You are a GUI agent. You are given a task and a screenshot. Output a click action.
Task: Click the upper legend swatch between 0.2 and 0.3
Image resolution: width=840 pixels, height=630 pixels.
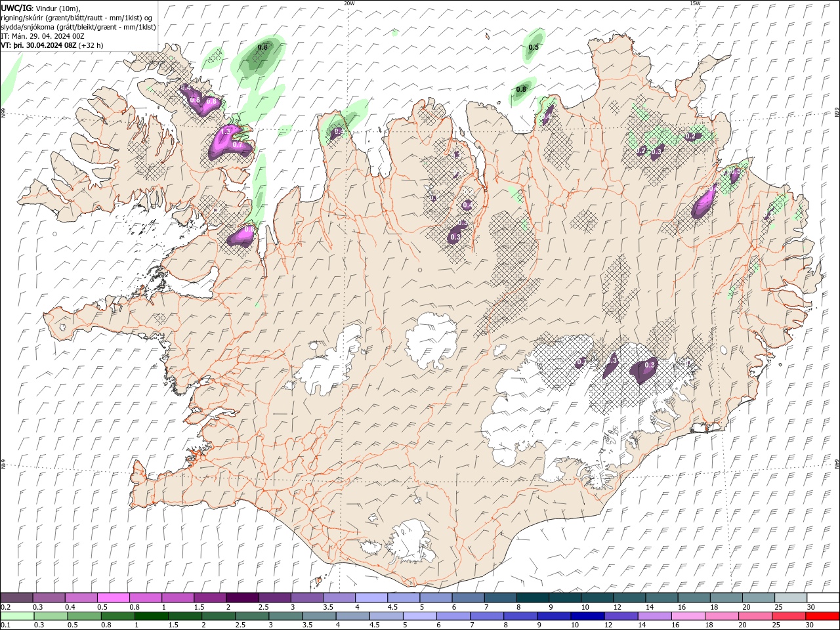(x=16, y=598)
